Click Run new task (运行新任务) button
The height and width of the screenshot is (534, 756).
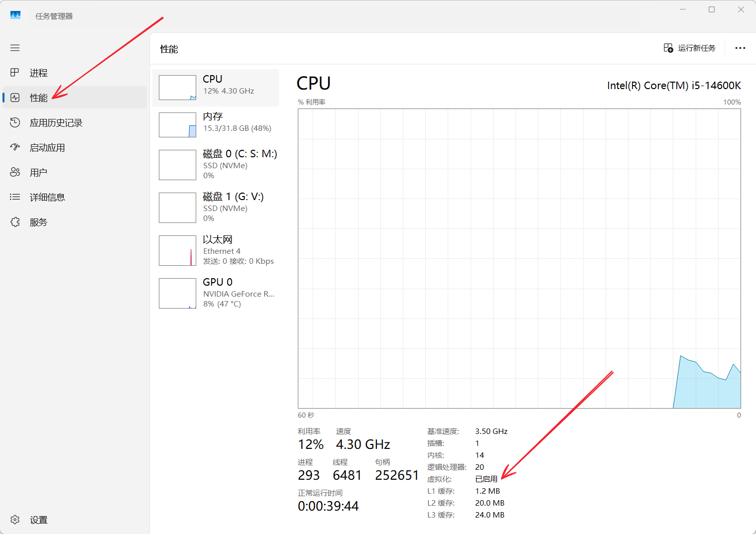[690, 48]
